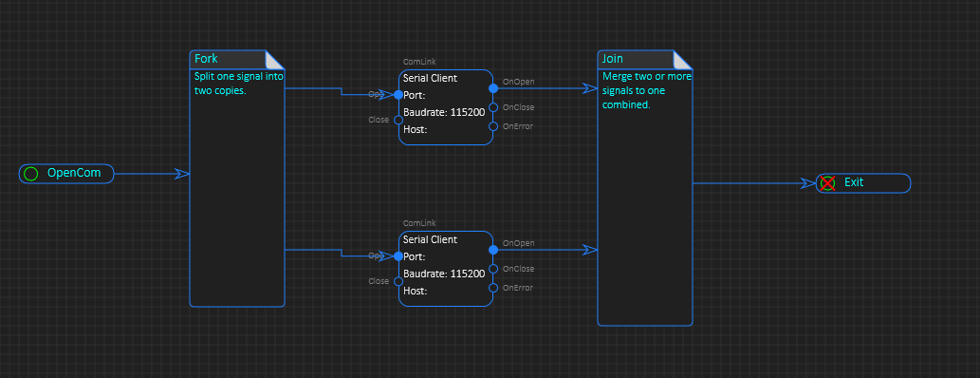Click the OnOpen output pin on upper Serial Client
The height and width of the screenshot is (378, 980).
493,88
